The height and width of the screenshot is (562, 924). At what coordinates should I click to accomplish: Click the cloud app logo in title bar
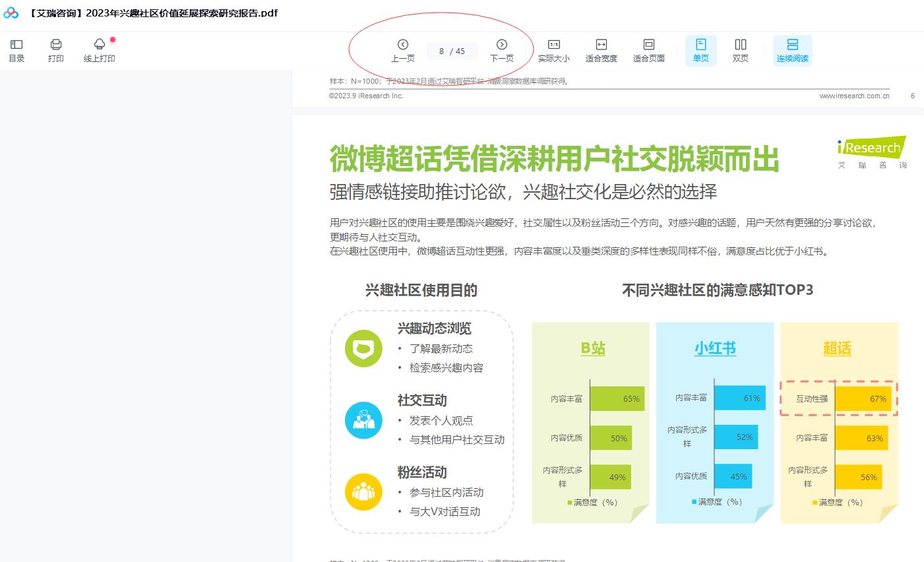tap(11, 13)
